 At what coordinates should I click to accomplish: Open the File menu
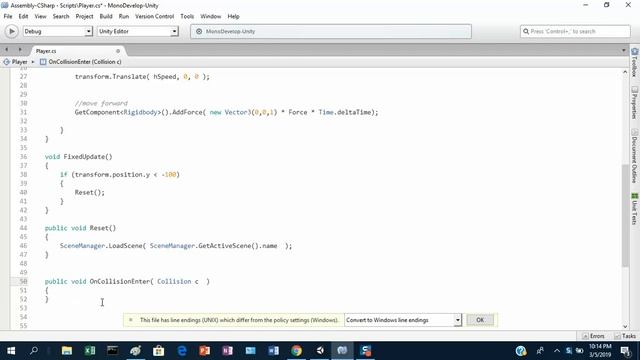tap(8, 16)
